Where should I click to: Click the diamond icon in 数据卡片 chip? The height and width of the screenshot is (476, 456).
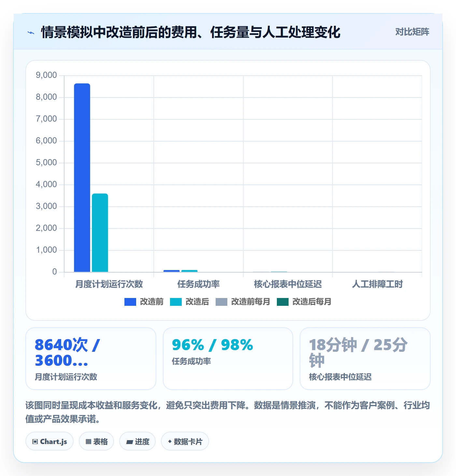click(170, 441)
